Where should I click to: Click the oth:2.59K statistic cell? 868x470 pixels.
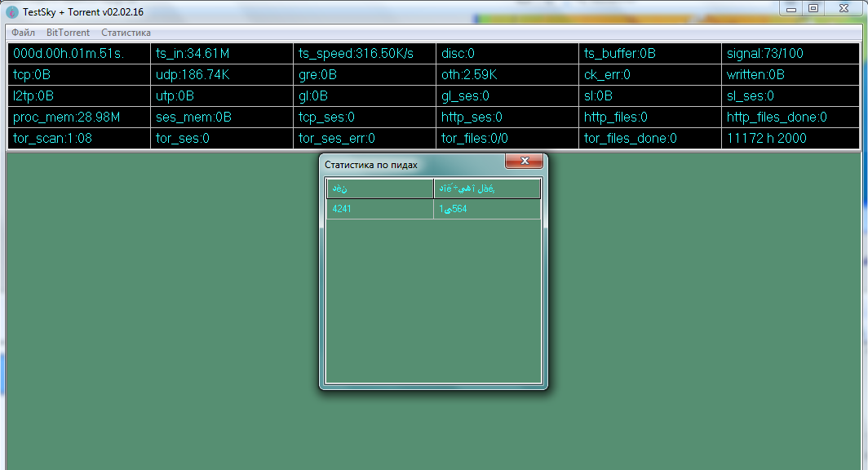(x=507, y=75)
